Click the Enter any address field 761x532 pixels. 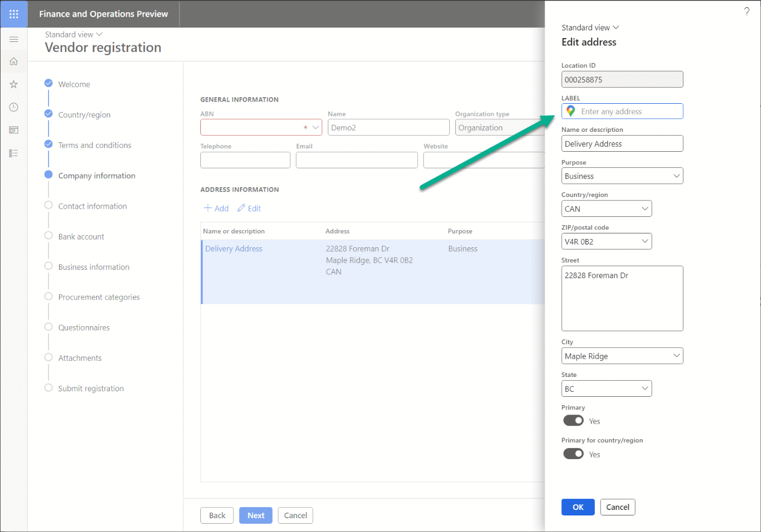tap(622, 111)
